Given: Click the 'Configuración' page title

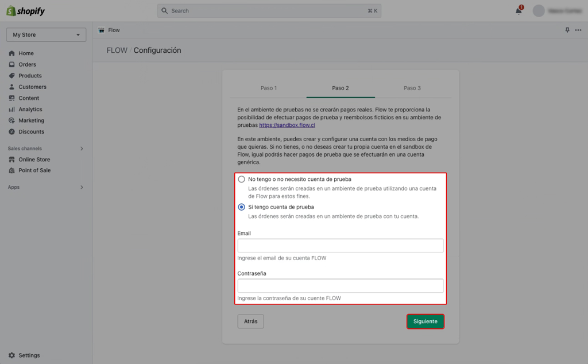Looking at the screenshot, I should click(x=157, y=50).
